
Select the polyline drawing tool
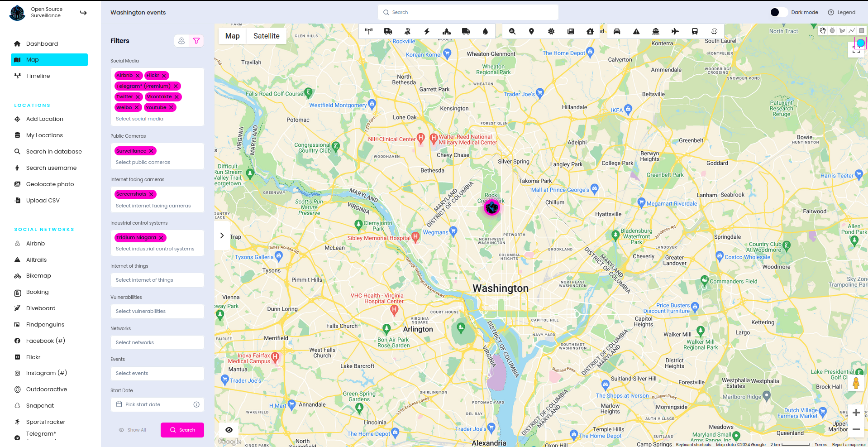tap(852, 31)
